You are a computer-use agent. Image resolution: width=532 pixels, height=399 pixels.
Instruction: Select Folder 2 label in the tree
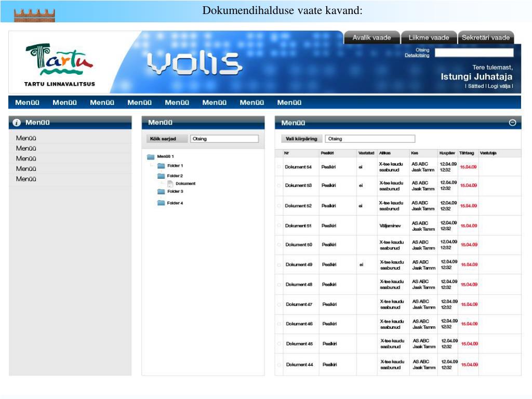(x=175, y=176)
